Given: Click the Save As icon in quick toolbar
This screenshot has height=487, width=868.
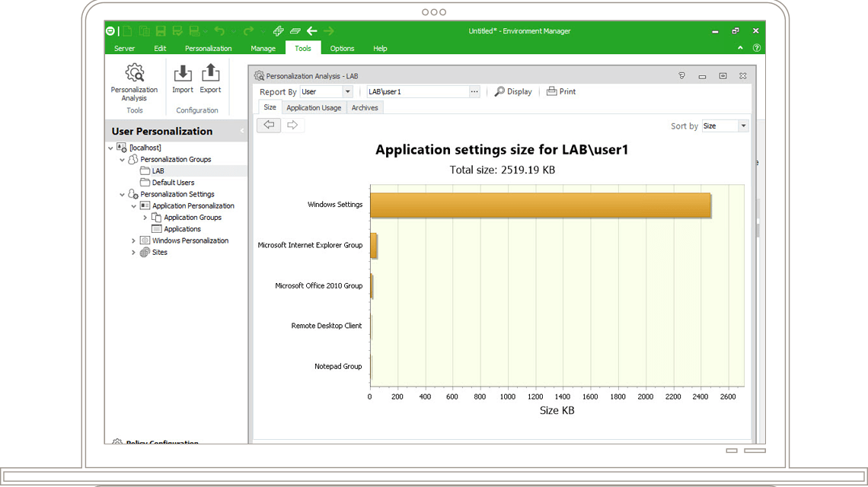Looking at the screenshot, I should pos(193,31).
